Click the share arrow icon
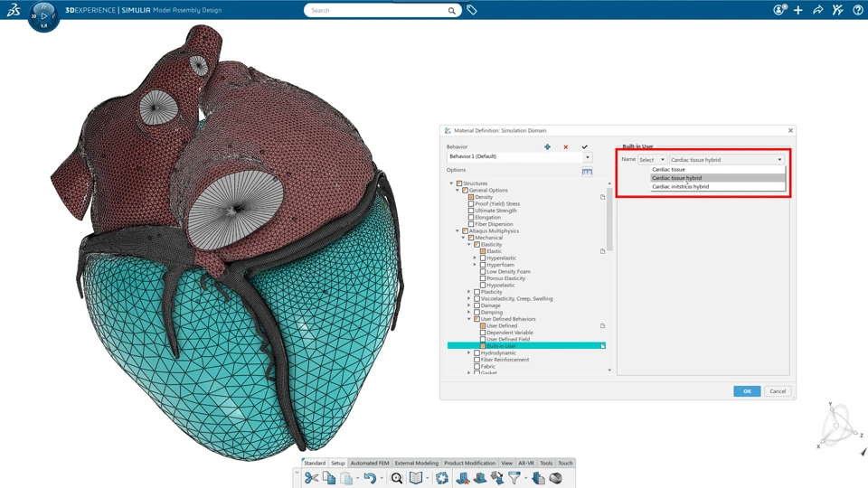The image size is (868, 488). coord(817,10)
